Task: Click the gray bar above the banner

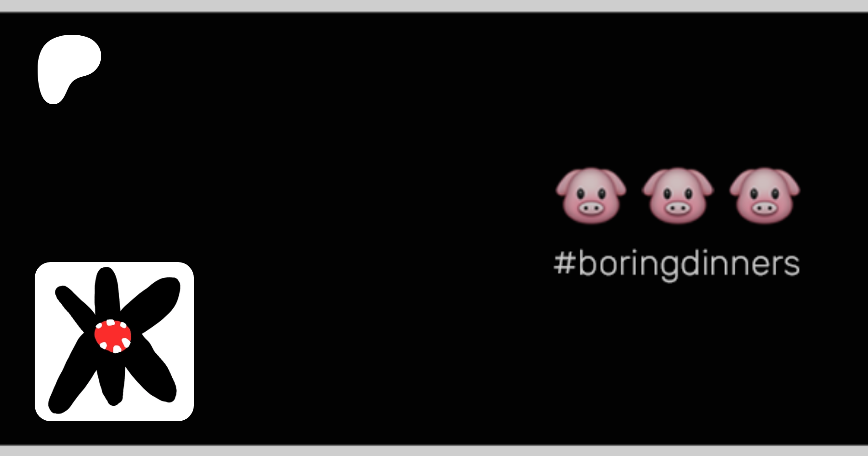Action: [434, 6]
